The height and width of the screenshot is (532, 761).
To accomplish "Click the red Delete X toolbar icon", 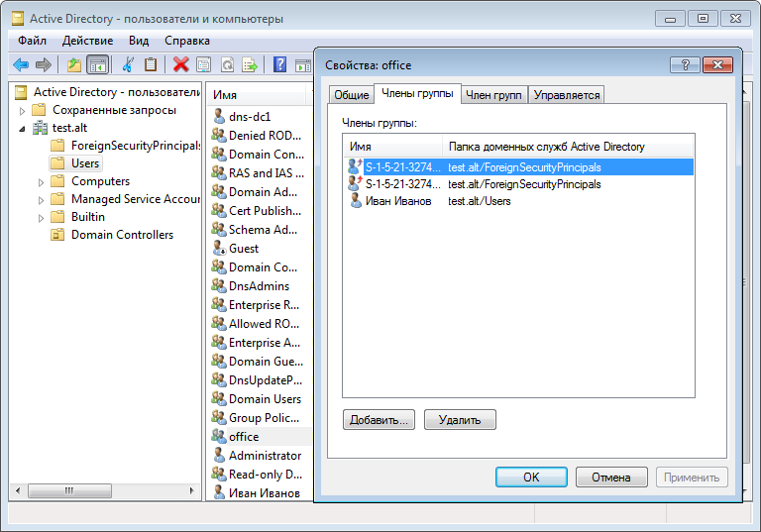I will point(180,64).
